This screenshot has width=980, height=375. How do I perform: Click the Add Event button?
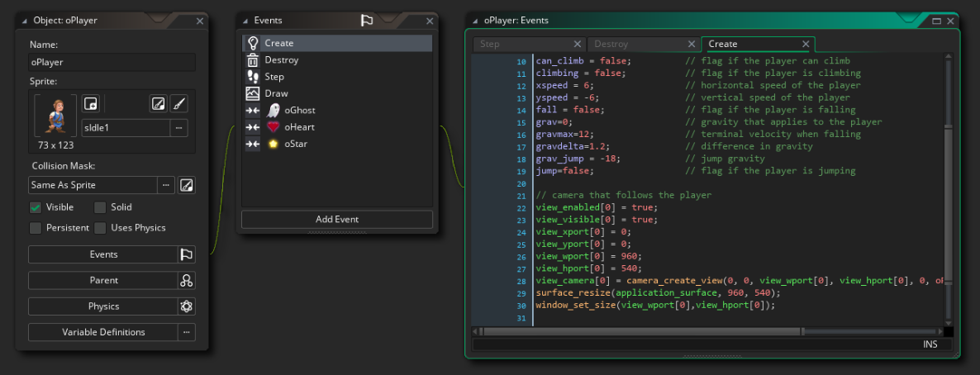click(x=336, y=220)
